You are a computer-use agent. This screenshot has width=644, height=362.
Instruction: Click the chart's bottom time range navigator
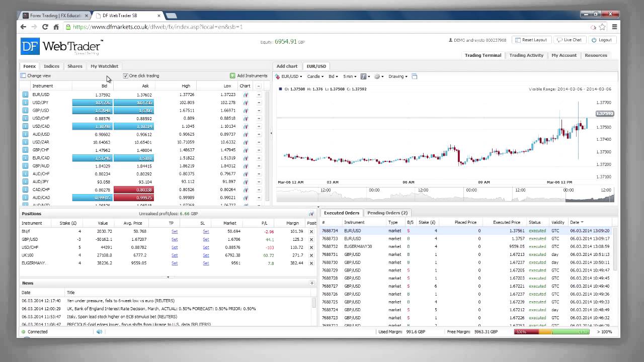tap(446, 195)
